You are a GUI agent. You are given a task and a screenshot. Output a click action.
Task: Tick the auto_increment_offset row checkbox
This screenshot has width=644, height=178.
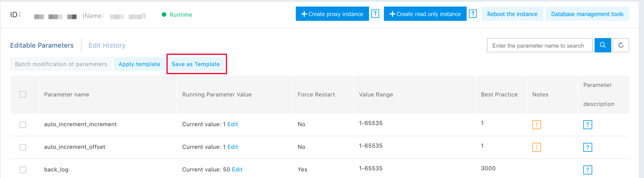tap(23, 147)
